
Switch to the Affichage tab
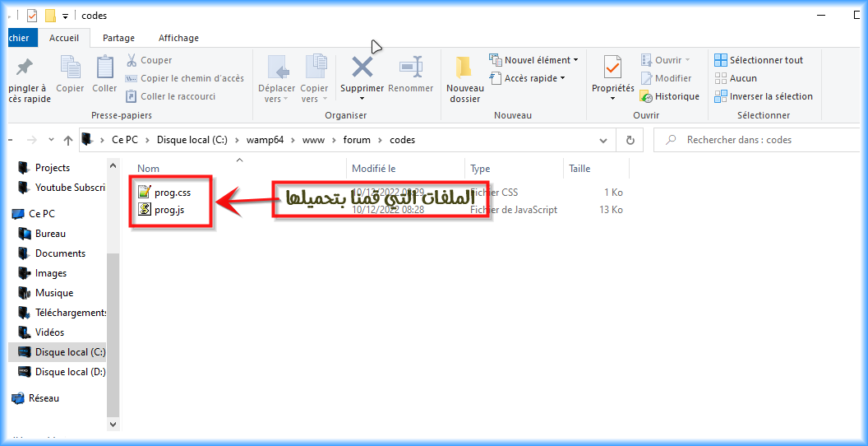click(x=178, y=38)
